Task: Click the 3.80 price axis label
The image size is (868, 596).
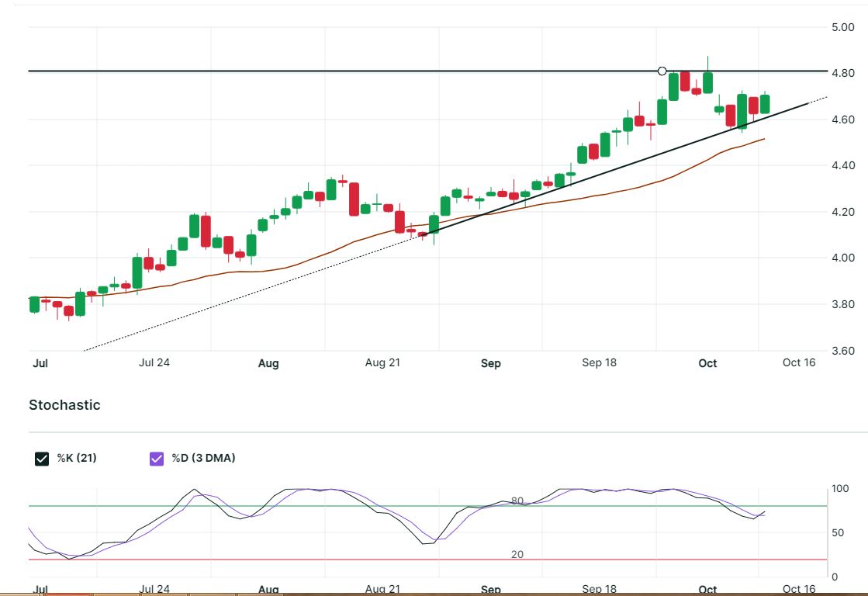Action: [x=842, y=305]
